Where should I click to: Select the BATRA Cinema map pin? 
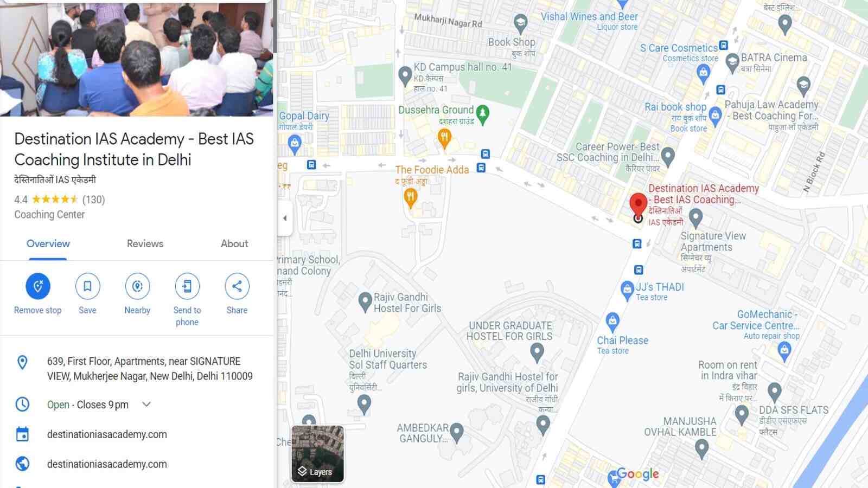732,63
